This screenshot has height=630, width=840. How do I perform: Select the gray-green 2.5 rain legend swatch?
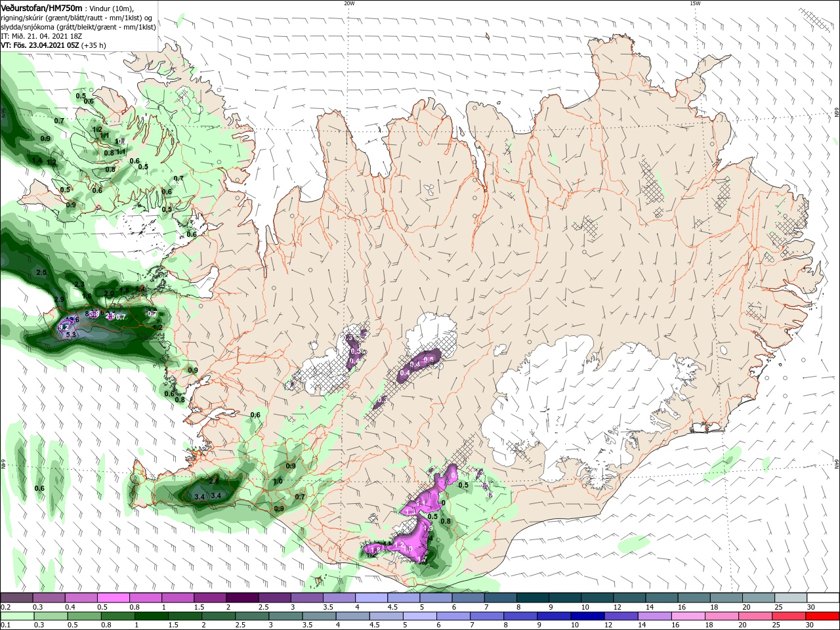click(251, 616)
